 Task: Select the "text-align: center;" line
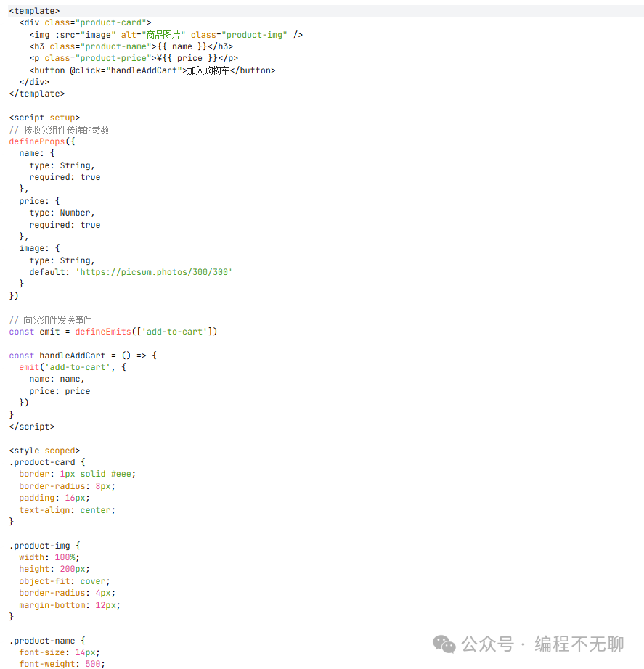coord(67,510)
